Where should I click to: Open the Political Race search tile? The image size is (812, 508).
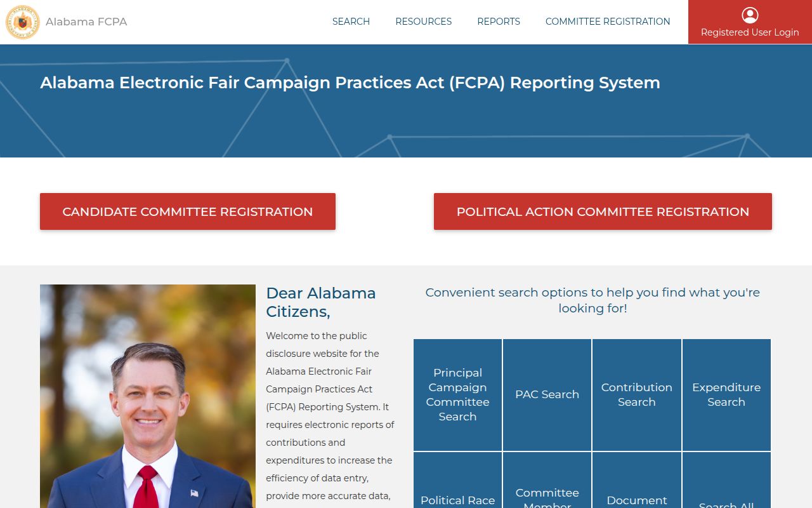457,480
